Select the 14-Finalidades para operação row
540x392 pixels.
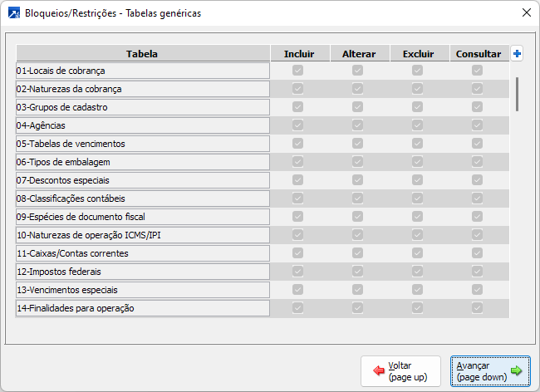(142, 308)
